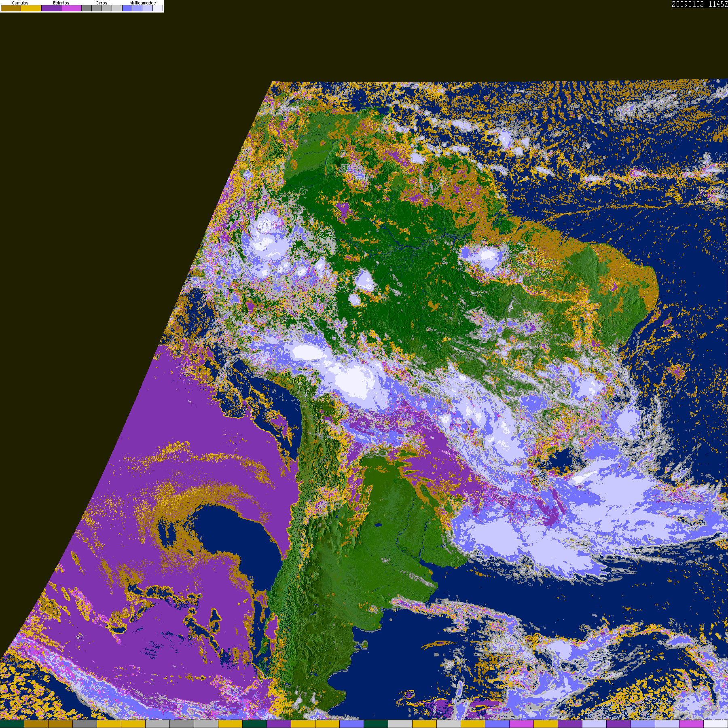Choose the second-darkest blue Multicamadas legend swatch
728x728 pixels.
pos(138,8)
